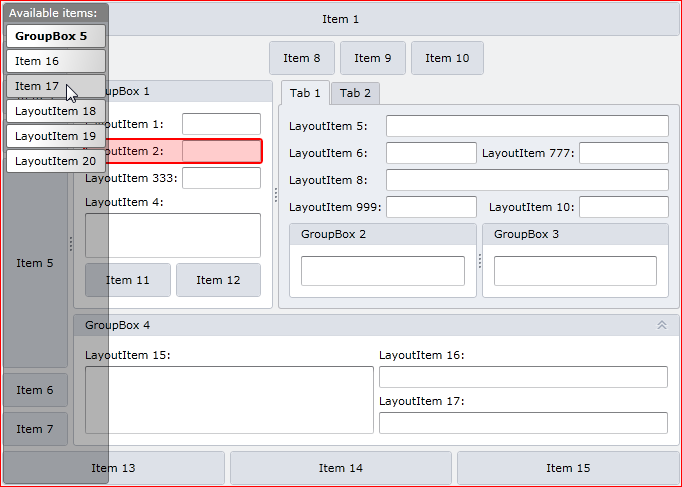
Task: Click the splitter between GroupBox 1 and tabs
Action: [x=276, y=195]
